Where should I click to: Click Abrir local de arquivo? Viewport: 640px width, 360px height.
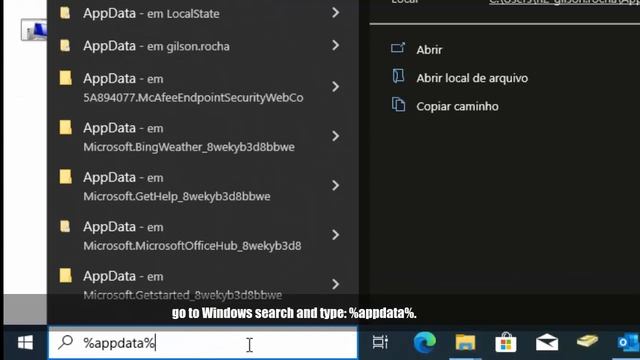[472, 78]
